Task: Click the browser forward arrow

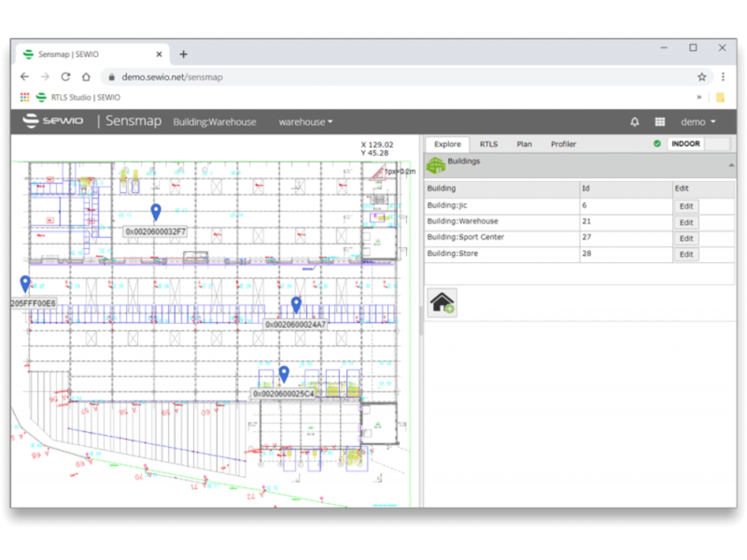Action: [x=45, y=77]
